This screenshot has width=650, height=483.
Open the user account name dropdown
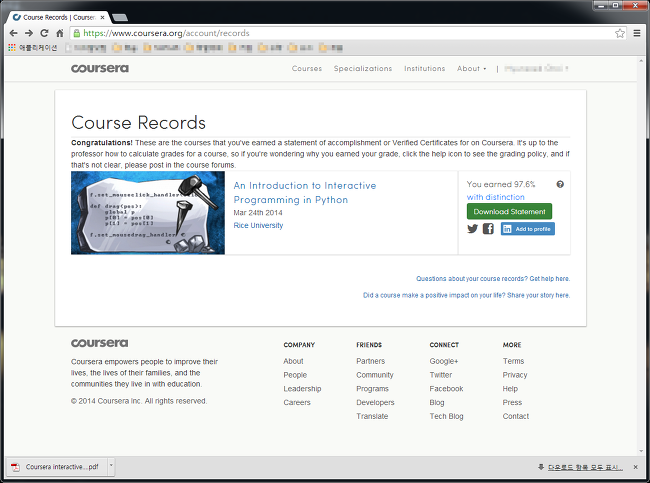click(x=536, y=68)
